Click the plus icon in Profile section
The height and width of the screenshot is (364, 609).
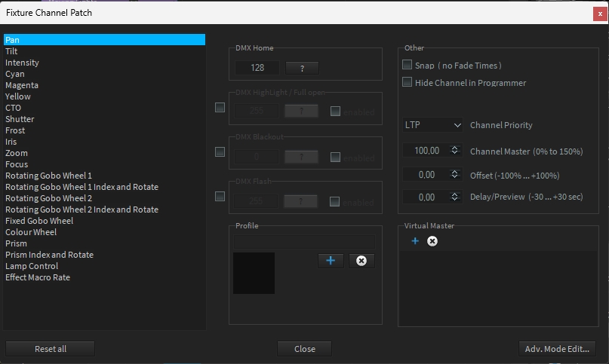(x=331, y=260)
